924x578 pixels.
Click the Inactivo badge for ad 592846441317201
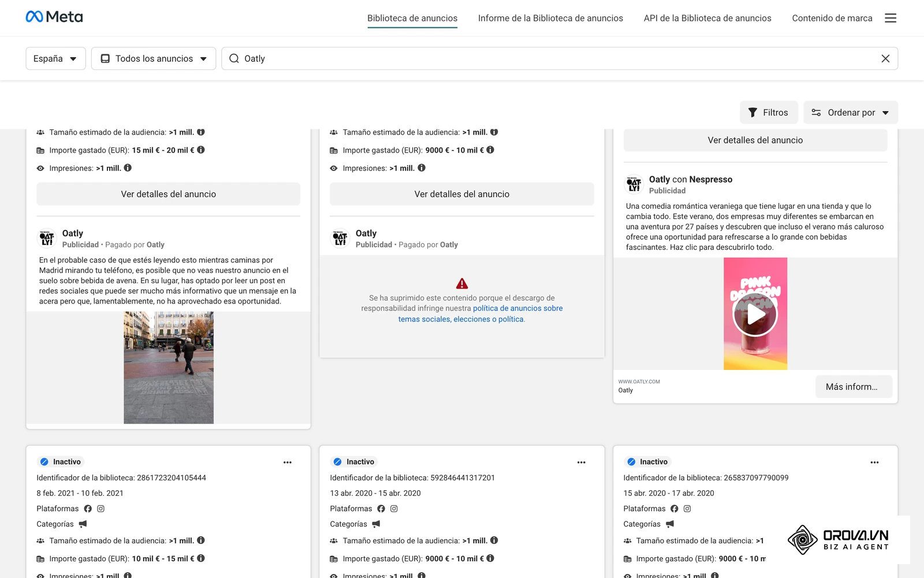[x=355, y=462]
